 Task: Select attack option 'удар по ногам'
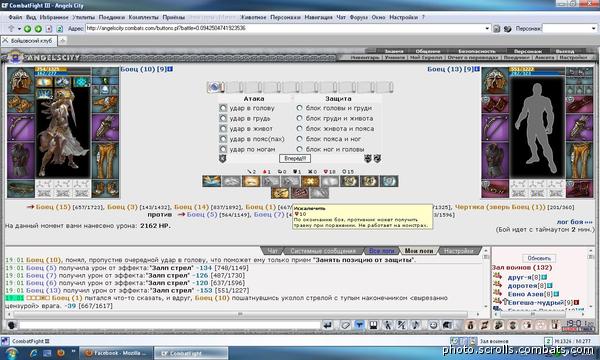click(223, 149)
